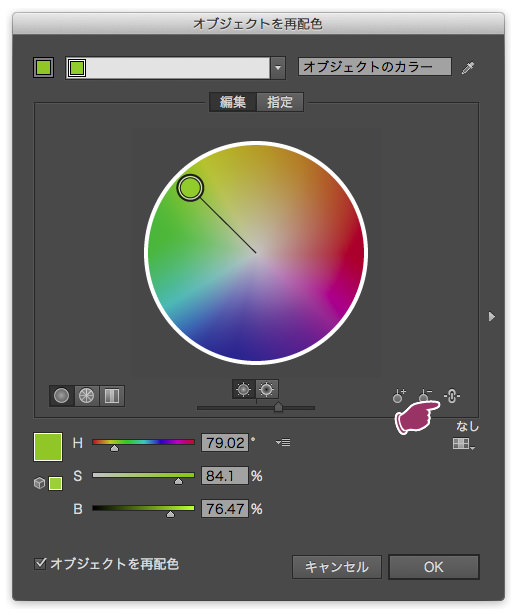Click the S saturation slider track
Screen dimensions: 517x613
pyautogui.click(x=144, y=475)
